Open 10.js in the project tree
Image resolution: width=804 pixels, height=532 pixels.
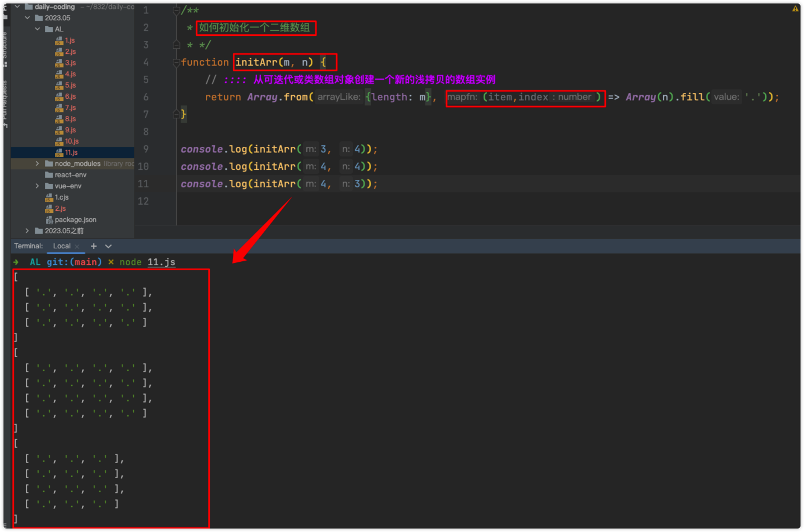72,141
